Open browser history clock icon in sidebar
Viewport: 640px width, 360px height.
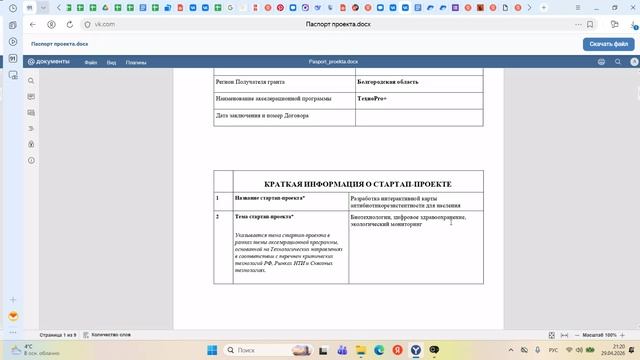(13, 8)
